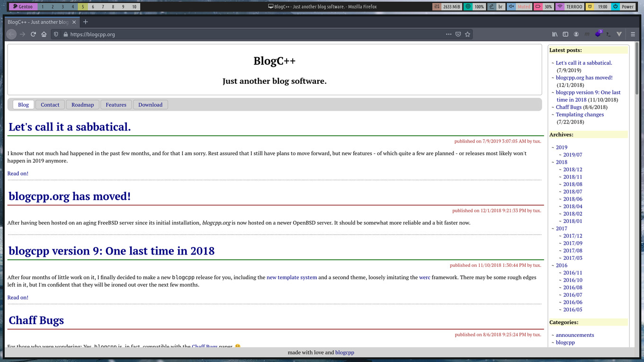Click the CPU 100% icon in the panel

coord(468,7)
